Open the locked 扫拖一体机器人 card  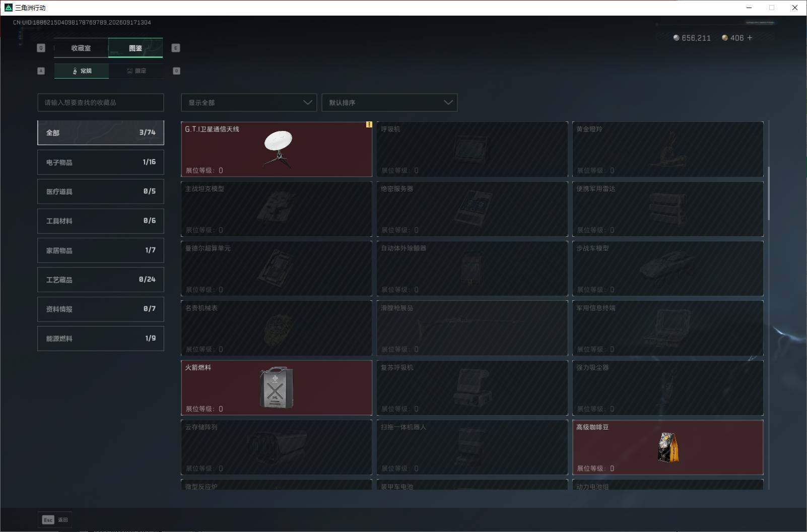tap(472, 447)
